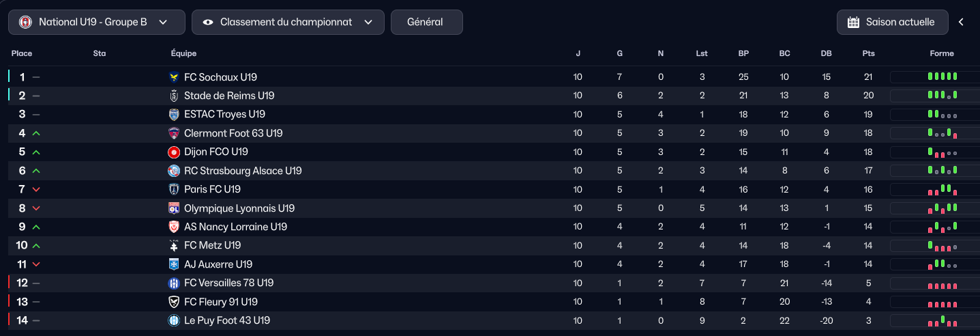The height and width of the screenshot is (336, 980).
Task: Click the Stade de Reims U19 crest
Action: click(x=173, y=96)
